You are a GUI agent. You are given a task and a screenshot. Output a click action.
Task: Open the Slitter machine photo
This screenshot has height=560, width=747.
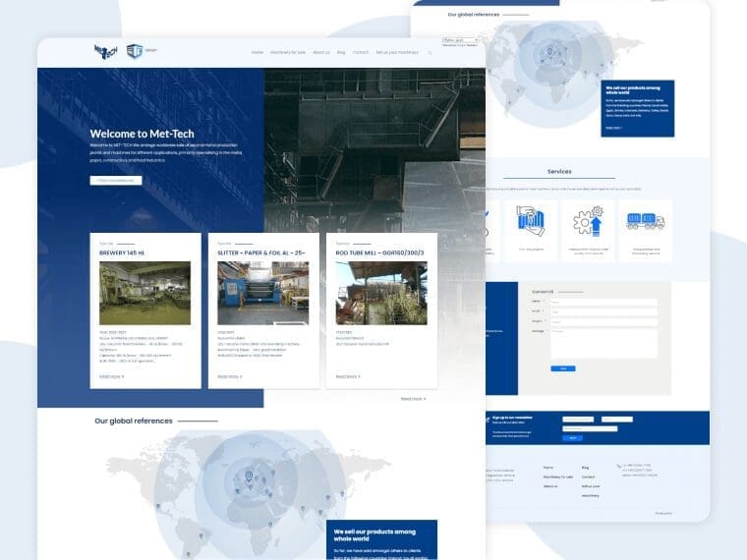[x=263, y=293]
